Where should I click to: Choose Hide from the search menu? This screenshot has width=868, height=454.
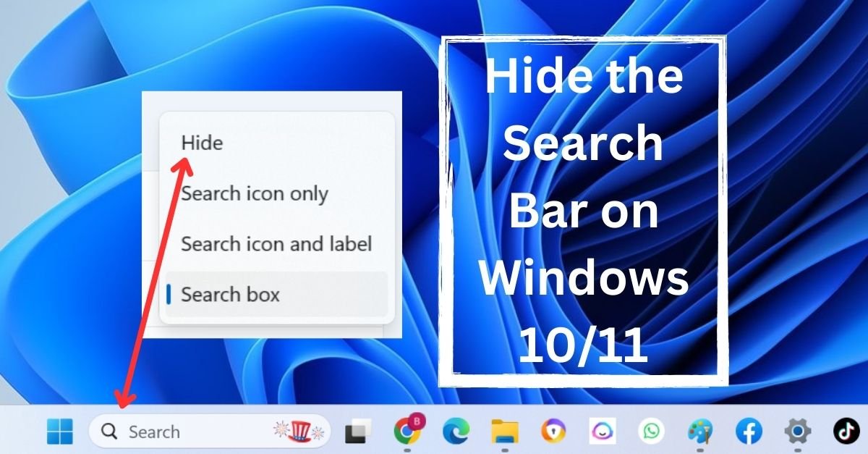pos(203,143)
